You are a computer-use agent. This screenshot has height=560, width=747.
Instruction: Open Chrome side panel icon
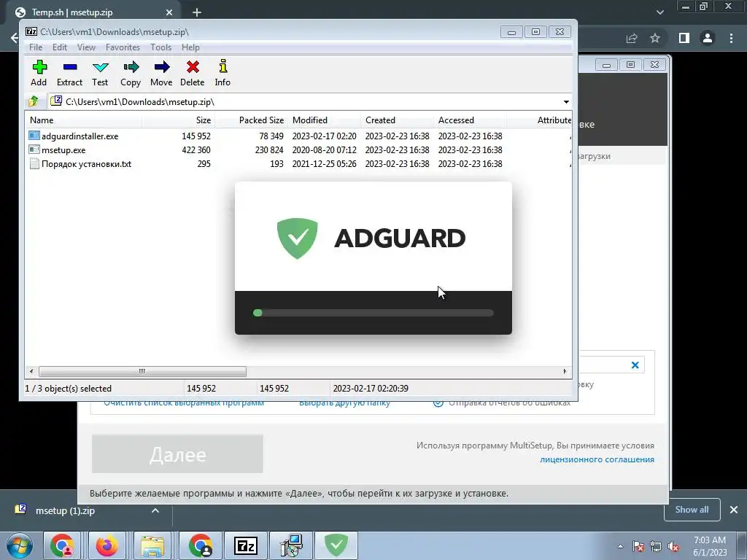pyautogui.click(x=684, y=38)
